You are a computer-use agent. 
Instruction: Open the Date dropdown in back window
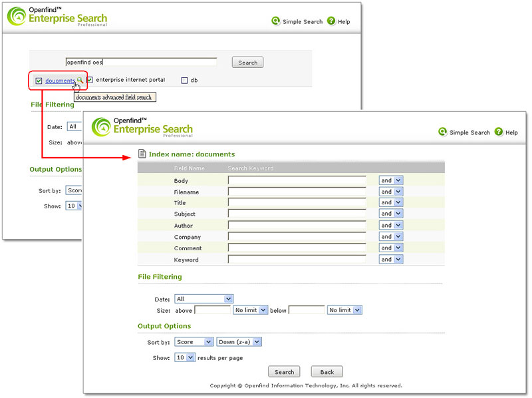(74, 126)
